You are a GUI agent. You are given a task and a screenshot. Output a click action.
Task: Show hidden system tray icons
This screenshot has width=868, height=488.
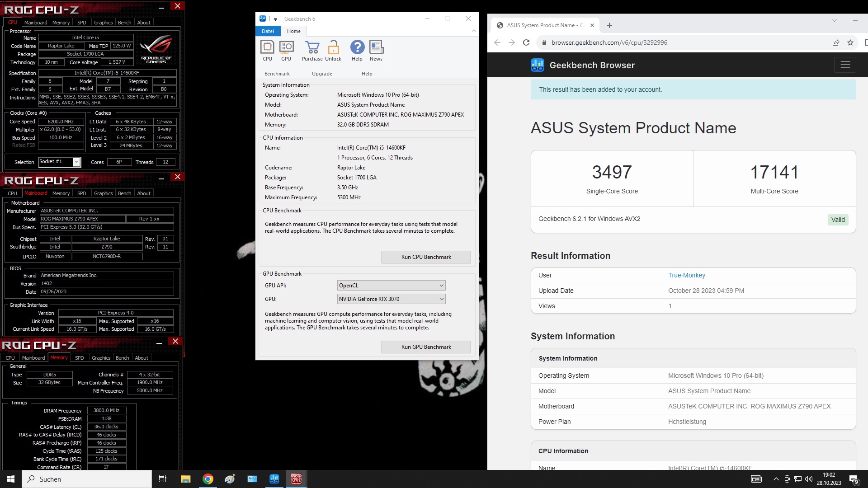click(776, 479)
